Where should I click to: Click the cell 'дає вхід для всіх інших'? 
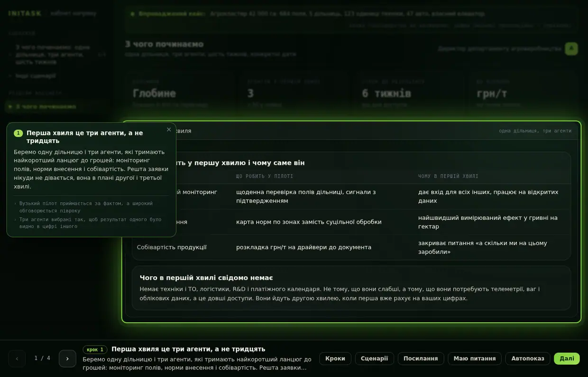click(488, 197)
